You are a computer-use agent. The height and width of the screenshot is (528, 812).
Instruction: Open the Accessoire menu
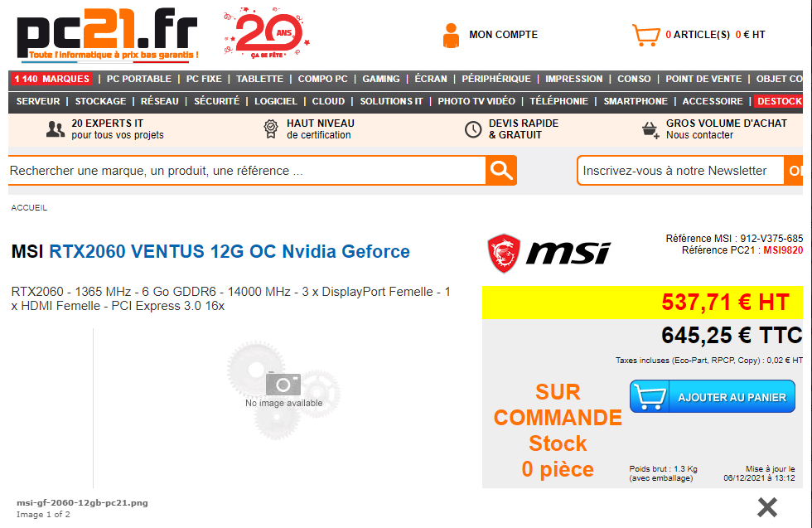click(x=713, y=101)
